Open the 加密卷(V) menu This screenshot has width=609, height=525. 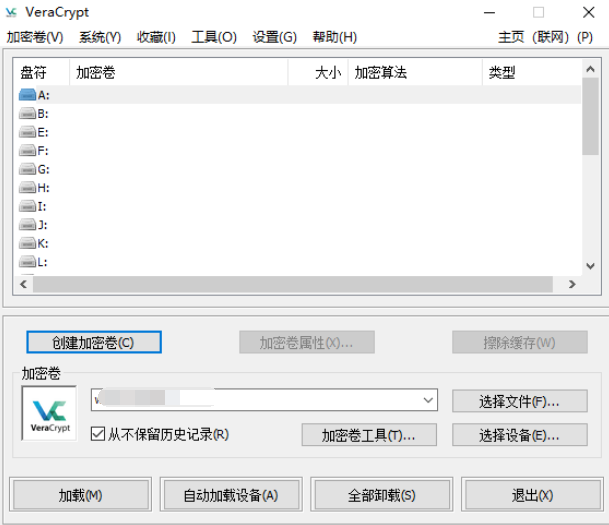click(x=34, y=37)
